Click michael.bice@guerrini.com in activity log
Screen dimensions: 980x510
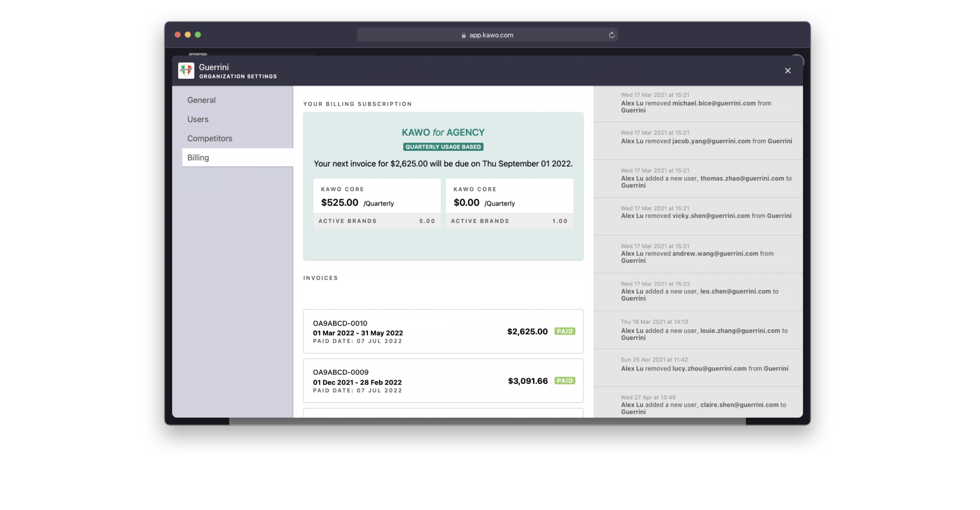tap(714, 103)
